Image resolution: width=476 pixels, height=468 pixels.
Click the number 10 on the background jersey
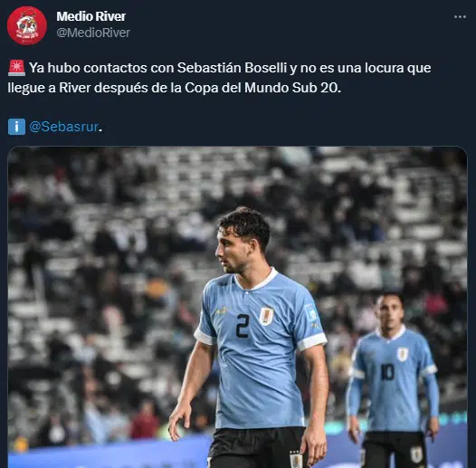(x=387, y=372)
